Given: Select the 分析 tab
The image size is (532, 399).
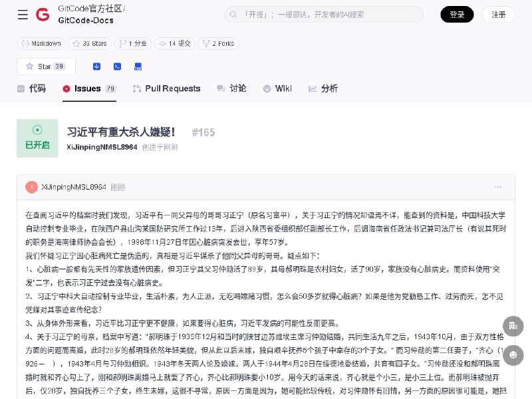Looking at the screenshot, I should tap(323, 88).
